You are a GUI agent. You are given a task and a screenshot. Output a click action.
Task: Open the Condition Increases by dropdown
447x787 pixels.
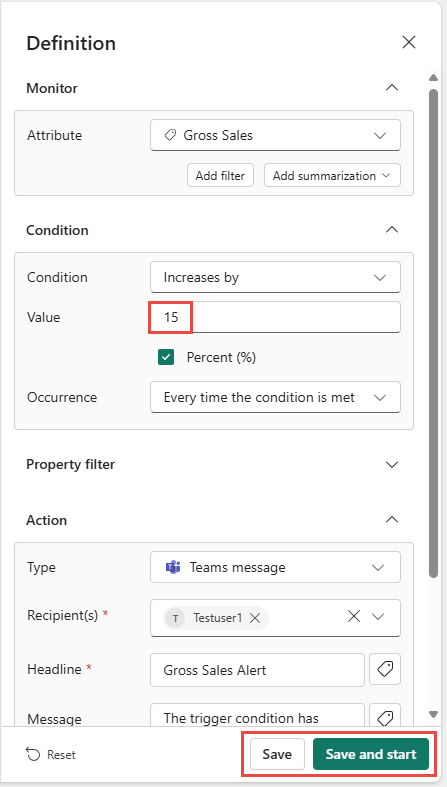point(275,277)
